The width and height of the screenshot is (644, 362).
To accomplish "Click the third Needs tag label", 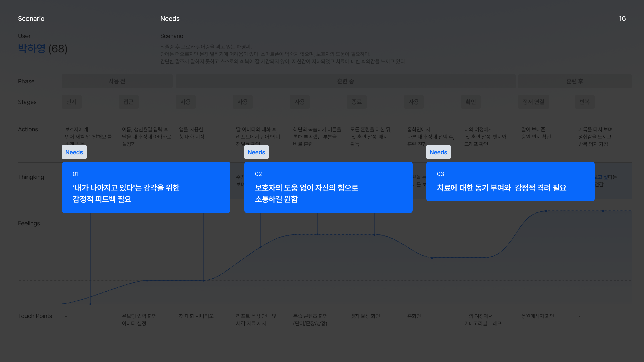I will [x=438, y=152].
